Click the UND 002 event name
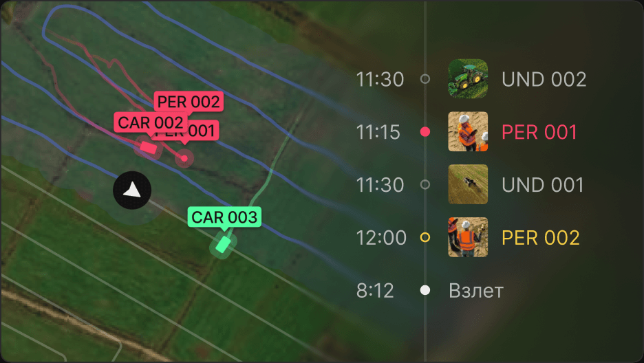The width and height of the screenshot is (644, 363). click(544, 79)
